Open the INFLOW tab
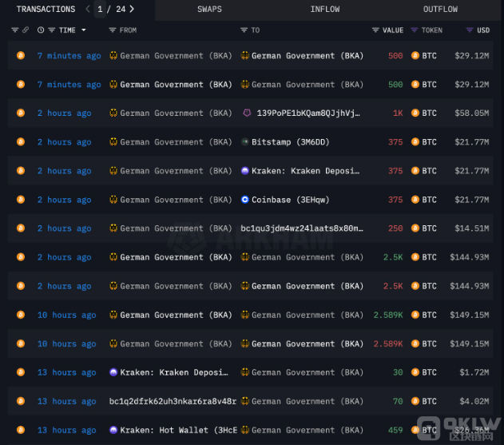 point(325,10)
